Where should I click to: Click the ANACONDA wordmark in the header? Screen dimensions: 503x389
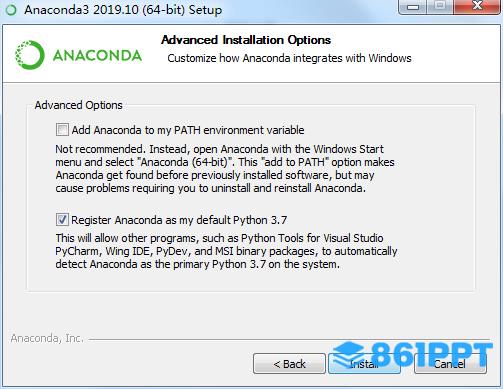(x=97, y=55)
